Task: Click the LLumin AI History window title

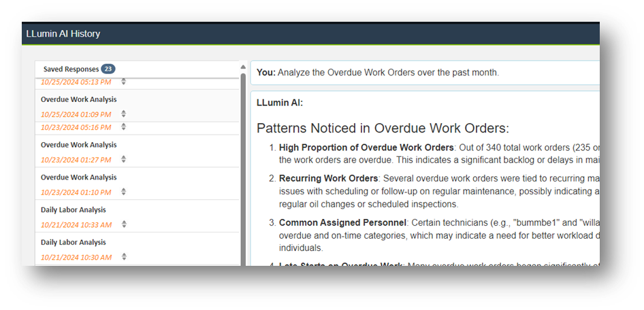Action: click(x=63, y=33)
